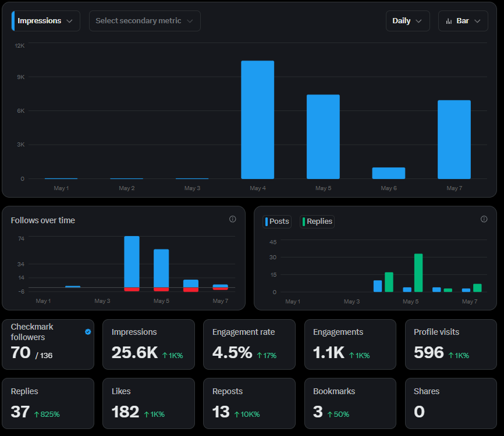Toggle the Posts legend series
This screenshot has height=436, width=504.
277,221
